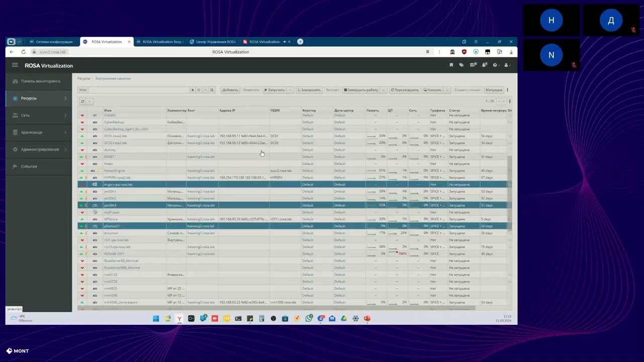Open the tags icon in ROSA header

point(461,65)
